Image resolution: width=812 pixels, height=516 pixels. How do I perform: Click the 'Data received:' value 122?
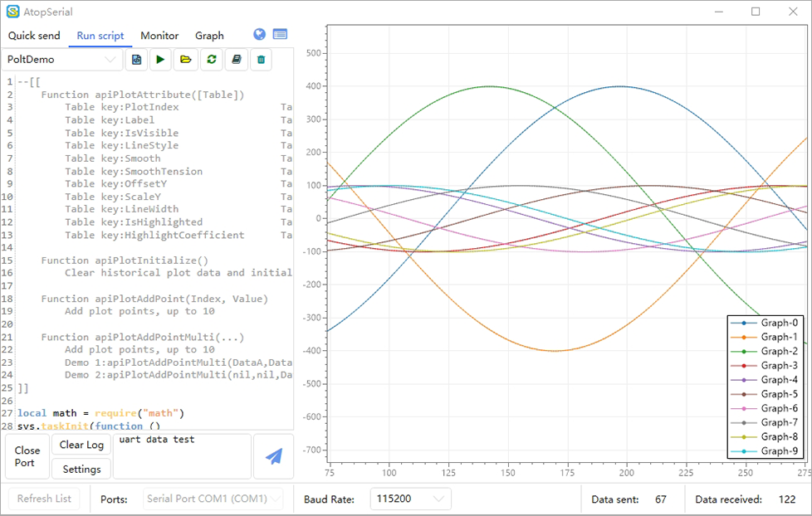(x=787, y=499)
